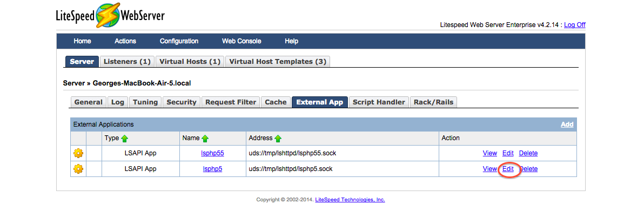
Task: Click the LiteSpeed WebServer logo
Action: tap(110, 16)
